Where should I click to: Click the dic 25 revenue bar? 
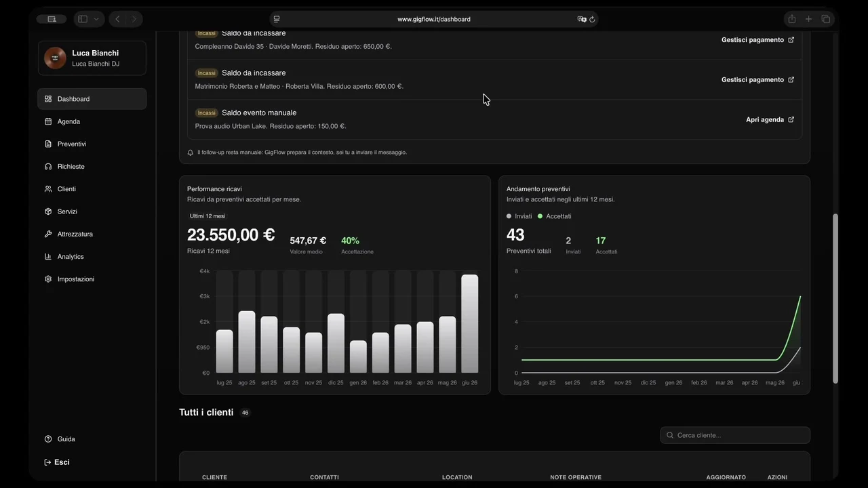click(336, 343)
